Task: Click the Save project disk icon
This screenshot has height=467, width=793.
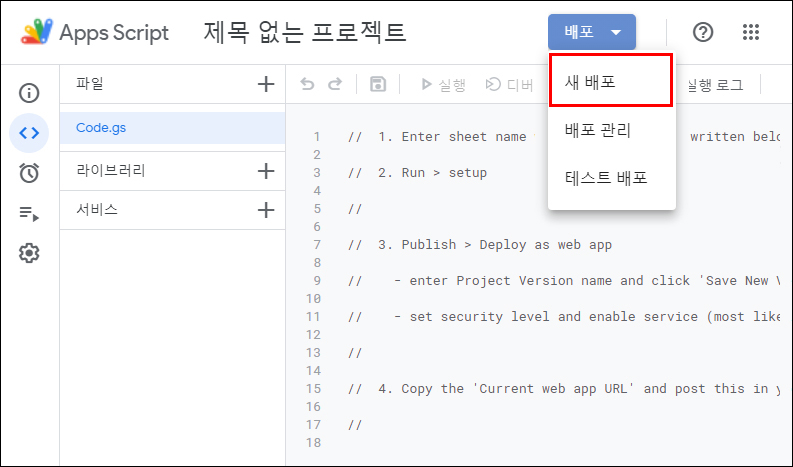Action: [x=378, y=85]
